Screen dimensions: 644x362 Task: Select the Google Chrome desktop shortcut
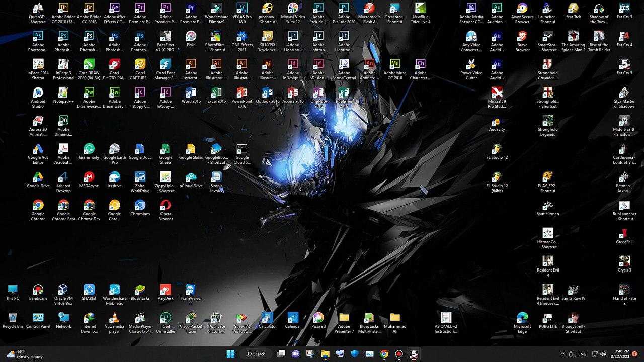(x=38, y=210)
